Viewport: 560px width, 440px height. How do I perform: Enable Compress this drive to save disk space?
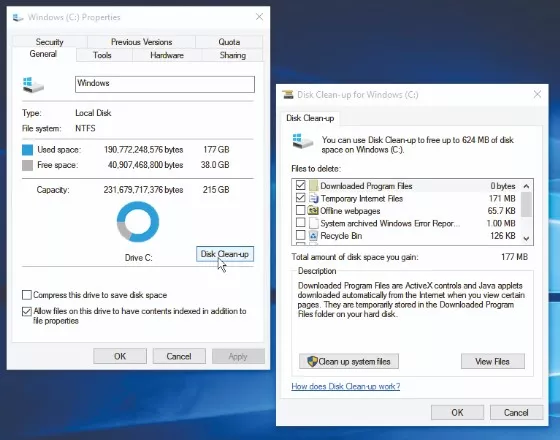point(27,295)
